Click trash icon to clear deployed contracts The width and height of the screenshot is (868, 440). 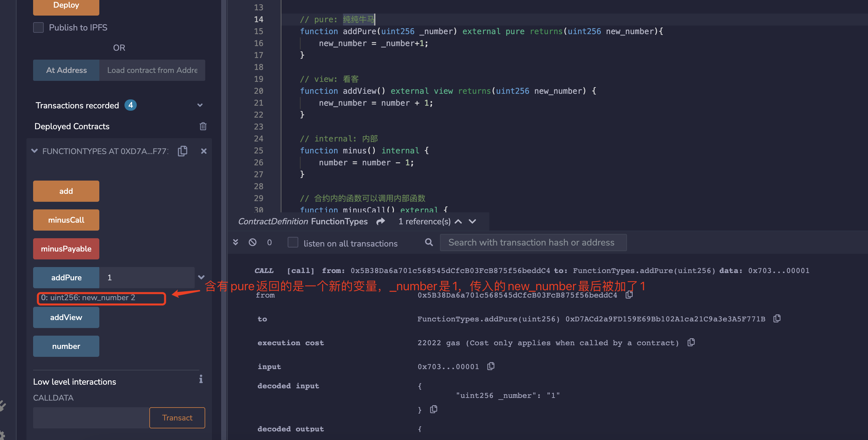(x=203, y=126)
